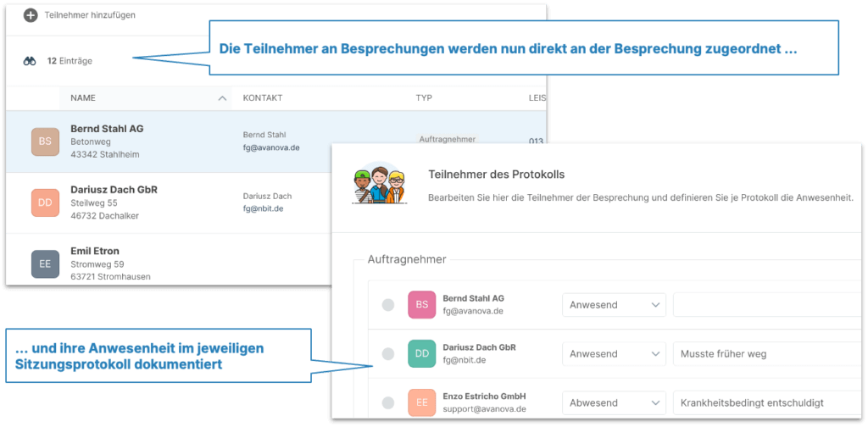Click the binoculars search icon
Screen dimensions: 868x427
(31, 61)
